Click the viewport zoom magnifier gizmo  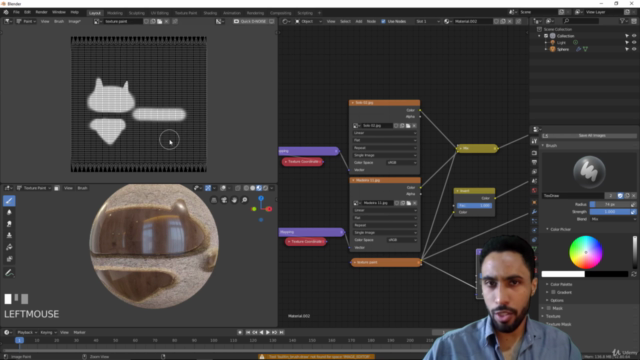tap(244, 200)
